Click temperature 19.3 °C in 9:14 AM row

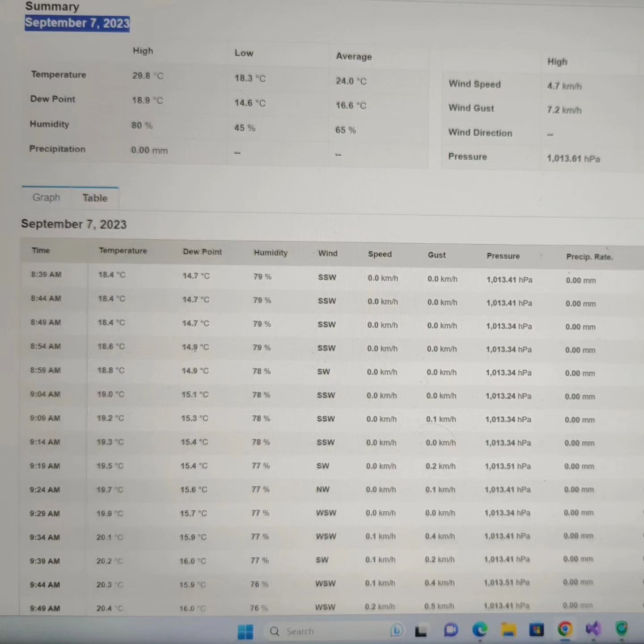(110, 442)
